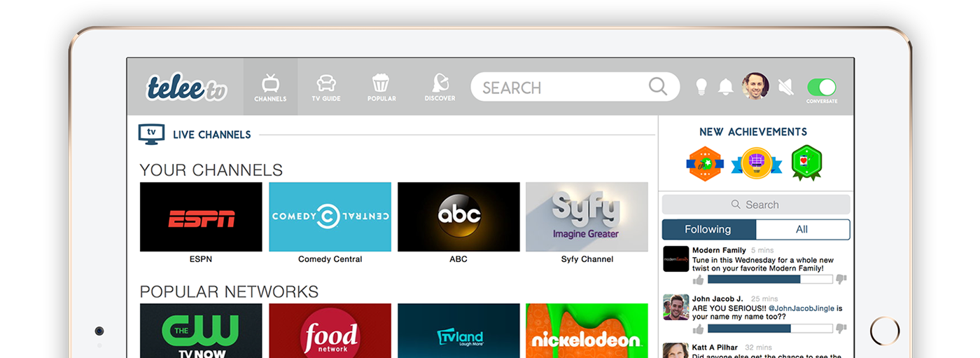Click the Modern Family post rating bar
Screen dimensions: 980x358
(x=770, y=280)
